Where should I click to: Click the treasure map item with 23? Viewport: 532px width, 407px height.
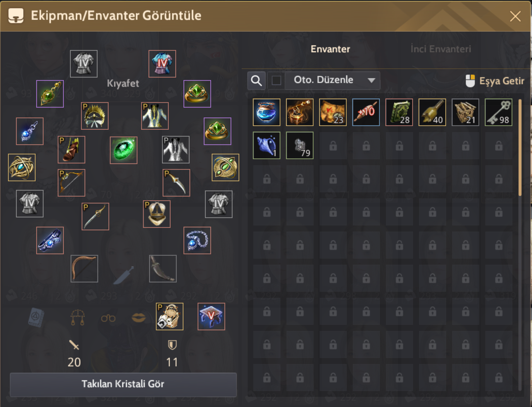click(x=333, y=112)
